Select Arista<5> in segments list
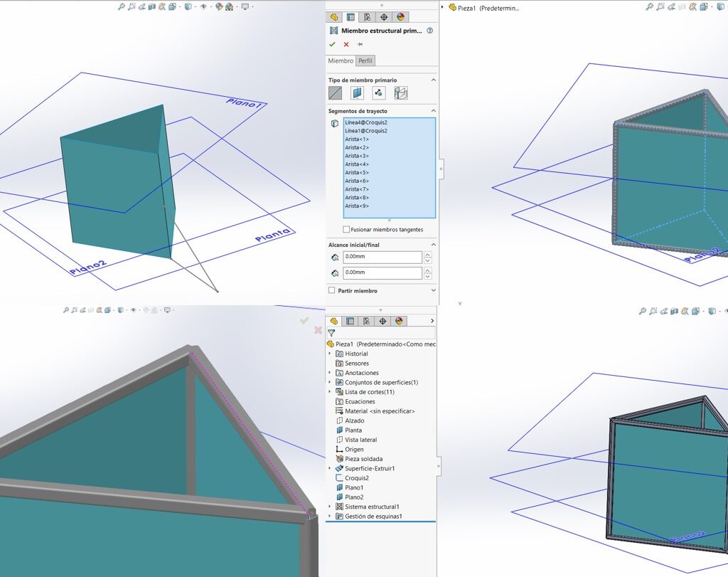 357,172
